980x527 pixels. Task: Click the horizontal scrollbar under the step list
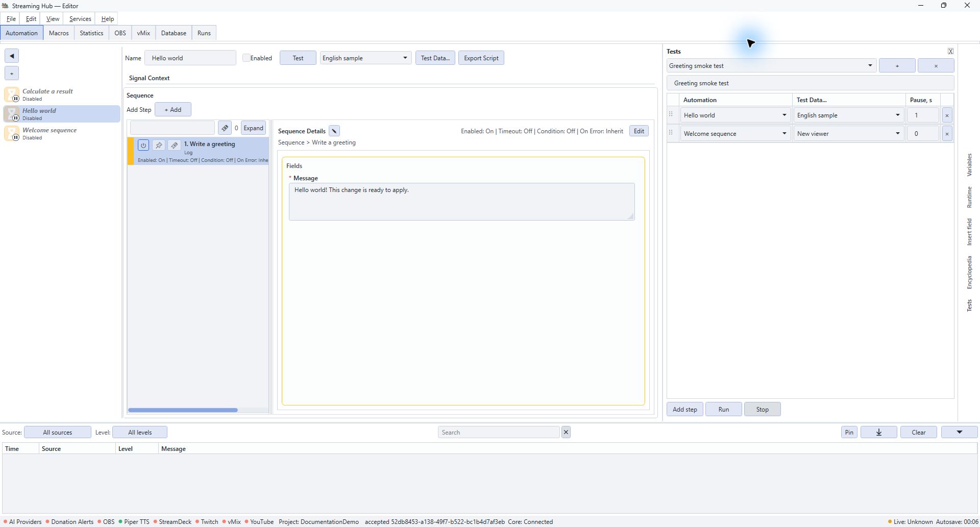[183, 410]
